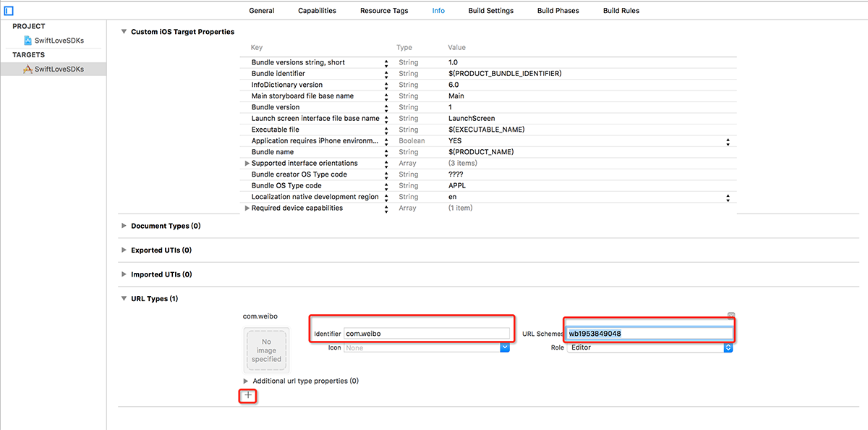Select the Info tab

pyautogui.click(x=438, y=11)
